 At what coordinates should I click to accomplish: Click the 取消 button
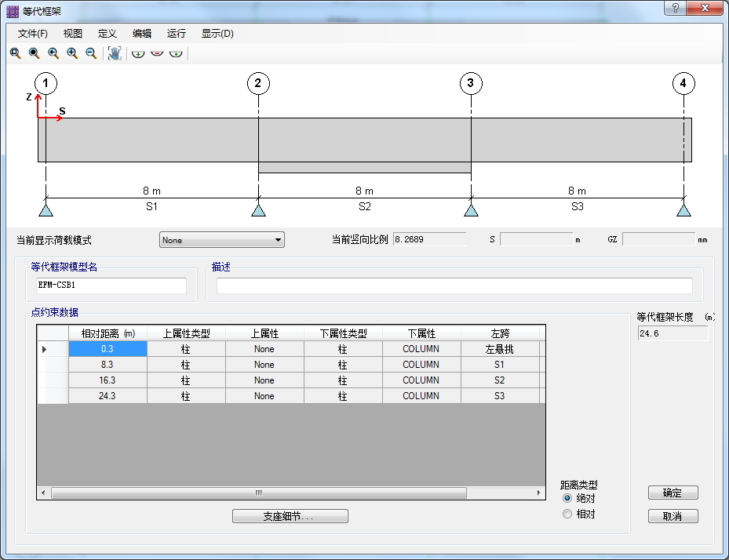[x=673, y=516]
